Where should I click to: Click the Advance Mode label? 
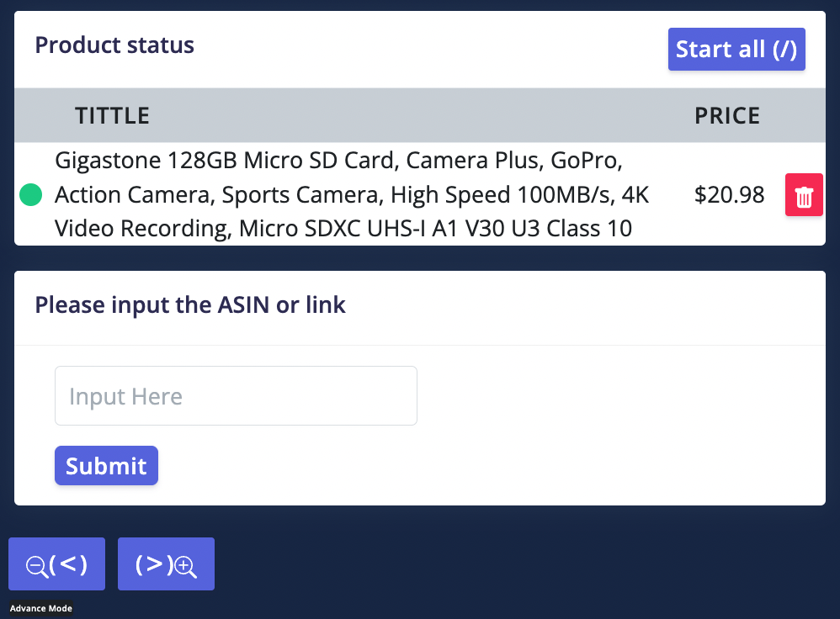pos(41,608)
